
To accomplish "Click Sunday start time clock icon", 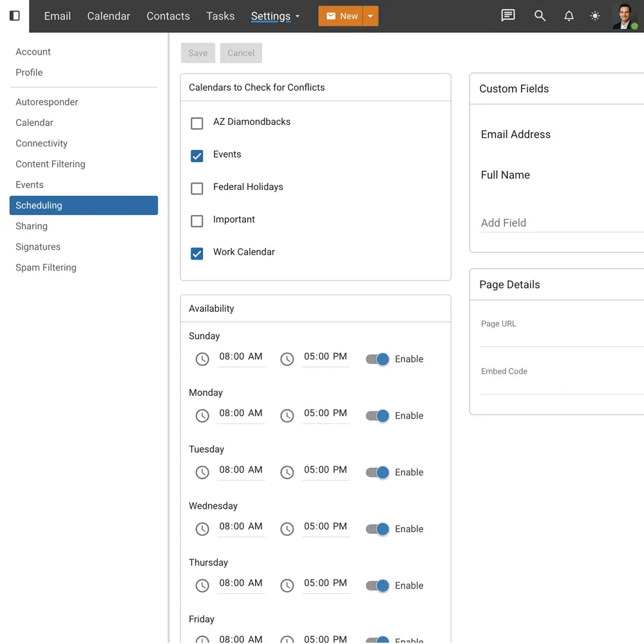I will tap(202, 359).
